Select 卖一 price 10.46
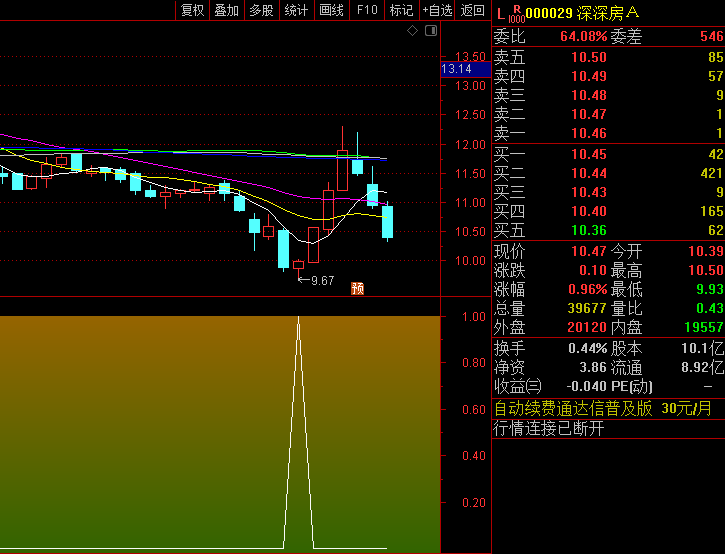 589,133
